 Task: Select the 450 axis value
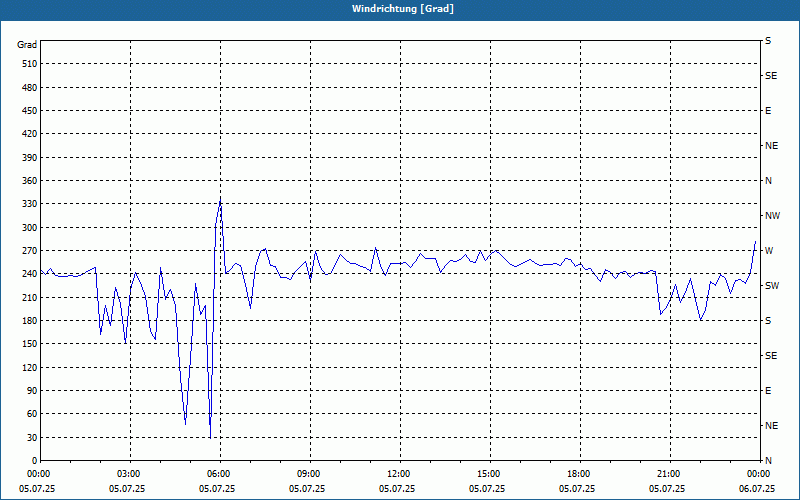(x=30, y=111)
